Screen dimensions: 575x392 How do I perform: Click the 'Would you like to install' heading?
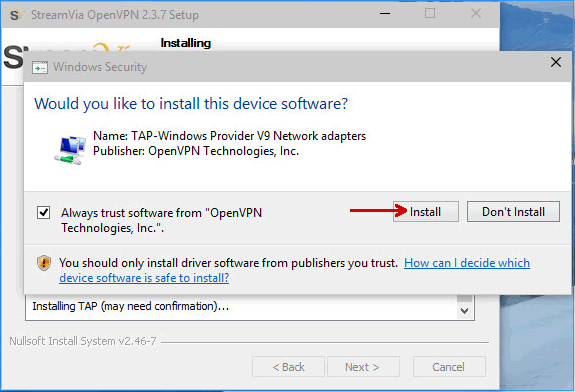click(191, 104)
